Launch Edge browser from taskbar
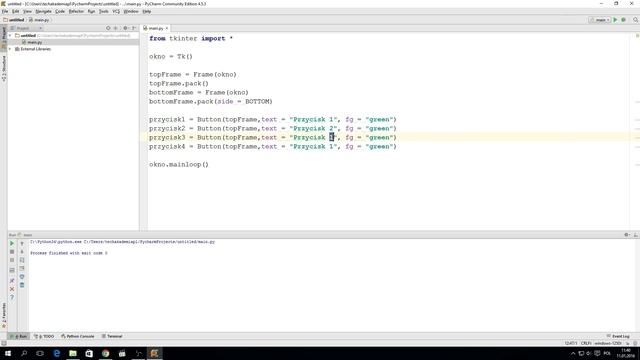 coord(57,353)
